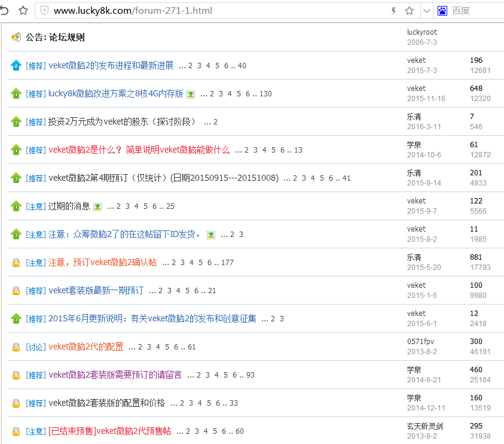Open the 论坛规则 announcement link

coord(66,37)
